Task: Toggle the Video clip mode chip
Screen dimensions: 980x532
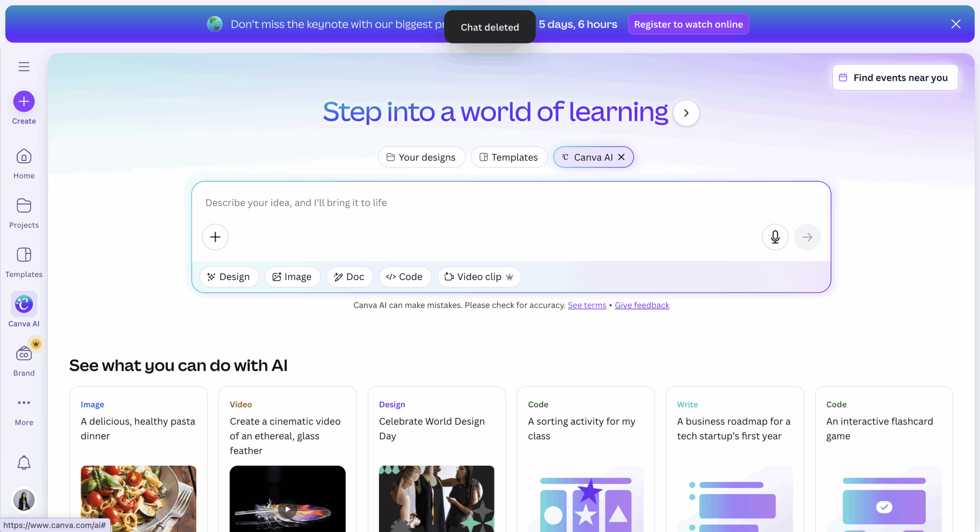Action: point(479,277)
